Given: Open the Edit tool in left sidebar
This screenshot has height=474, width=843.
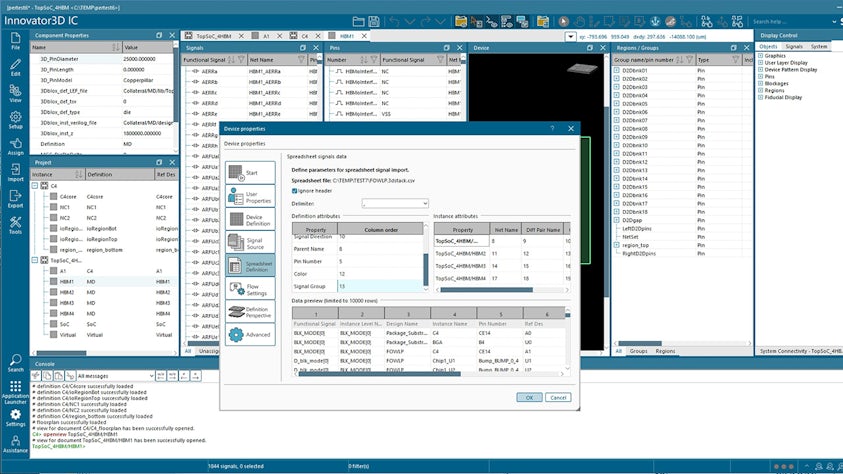Looking at the screenshot, I should point(15,67).
